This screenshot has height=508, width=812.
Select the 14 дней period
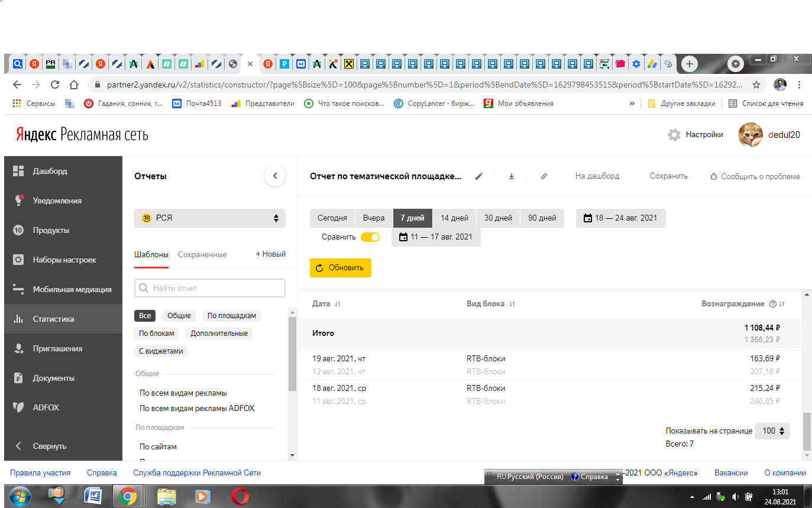coord(454,218)
